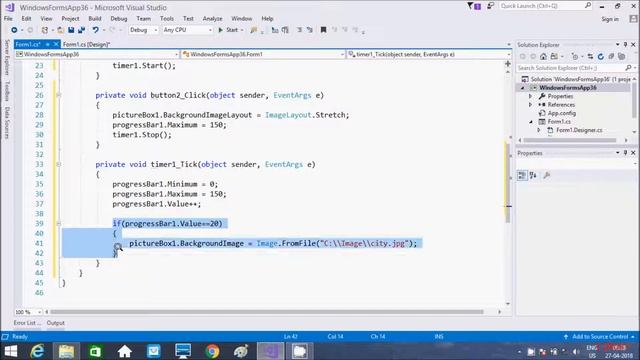Collapse the if block outline at line 39
640x360 pixels.
[58, 223]
